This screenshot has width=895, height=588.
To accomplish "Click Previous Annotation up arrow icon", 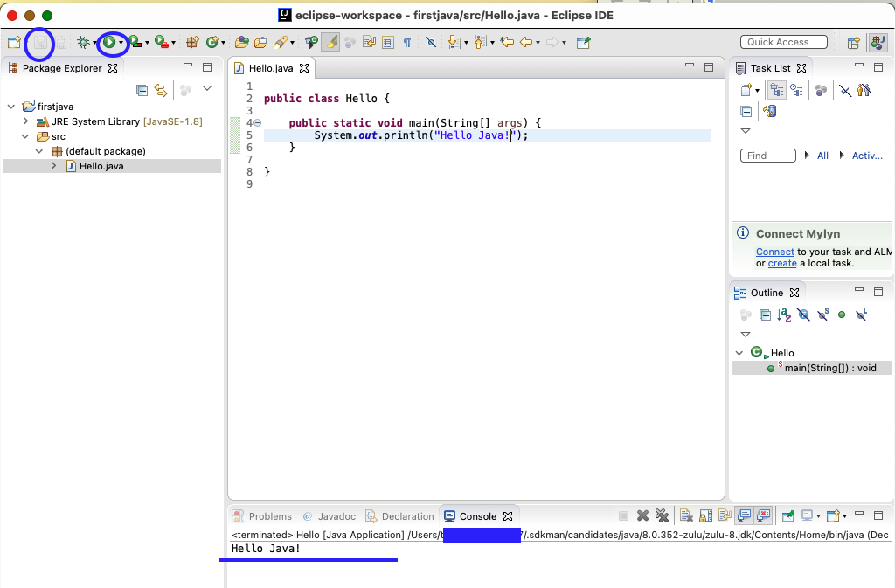I will [480, 42].
